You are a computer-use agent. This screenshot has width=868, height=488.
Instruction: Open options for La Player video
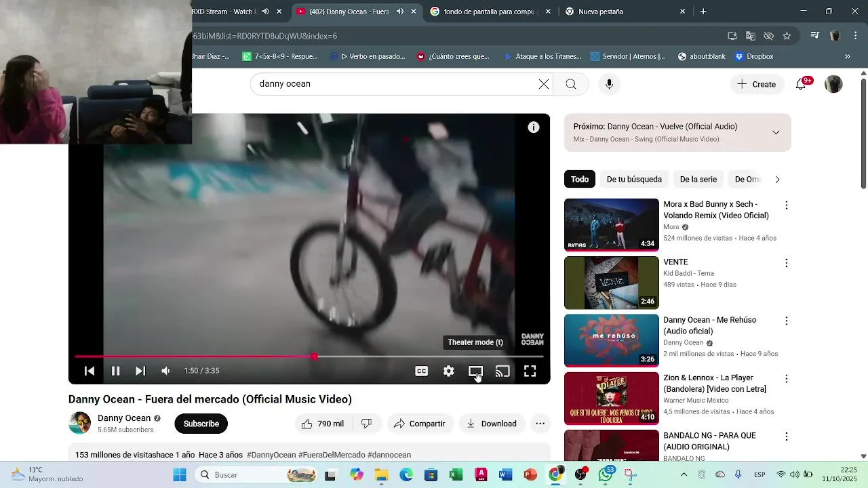pos(787,379)
